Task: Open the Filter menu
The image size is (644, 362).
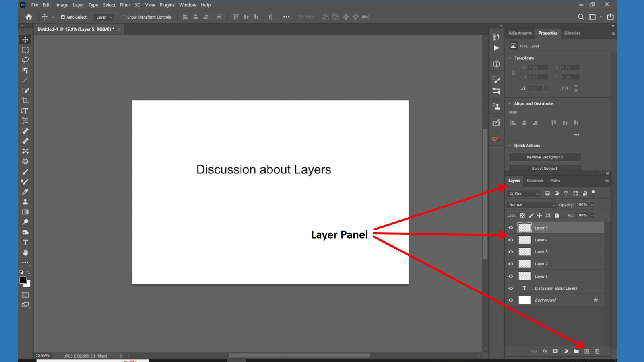Action: 125,5
